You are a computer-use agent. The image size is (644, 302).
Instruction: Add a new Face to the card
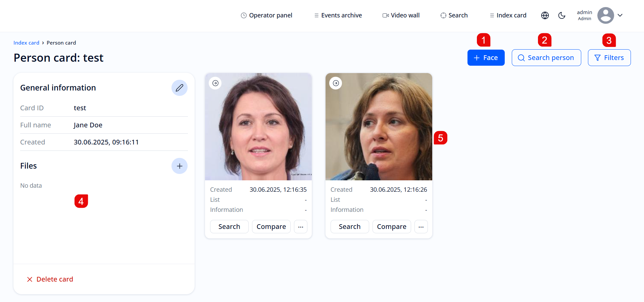[x=486, y=57]
